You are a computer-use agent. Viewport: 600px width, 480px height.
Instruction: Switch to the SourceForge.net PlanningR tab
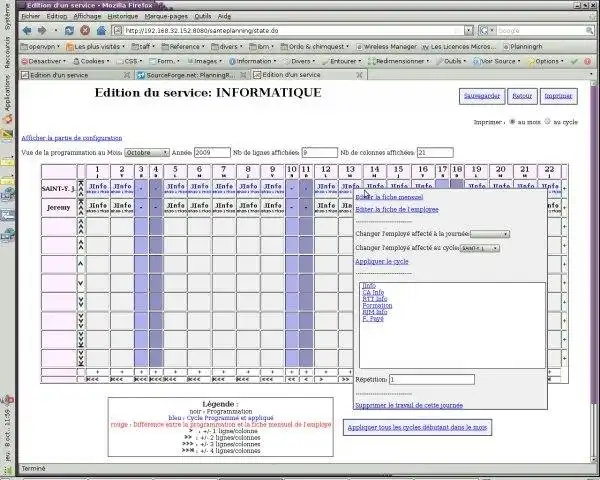tap(190, 75)
